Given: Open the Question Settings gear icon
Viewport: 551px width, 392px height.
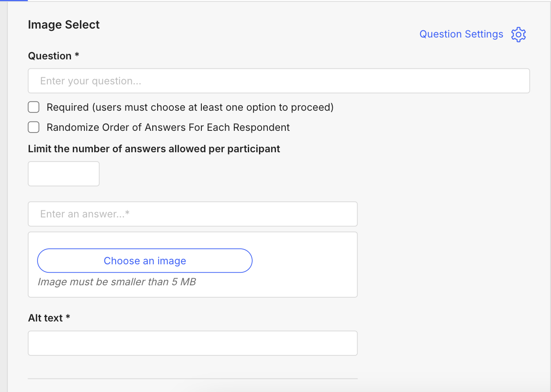Looking at the screenshot, I should point(518,34).
